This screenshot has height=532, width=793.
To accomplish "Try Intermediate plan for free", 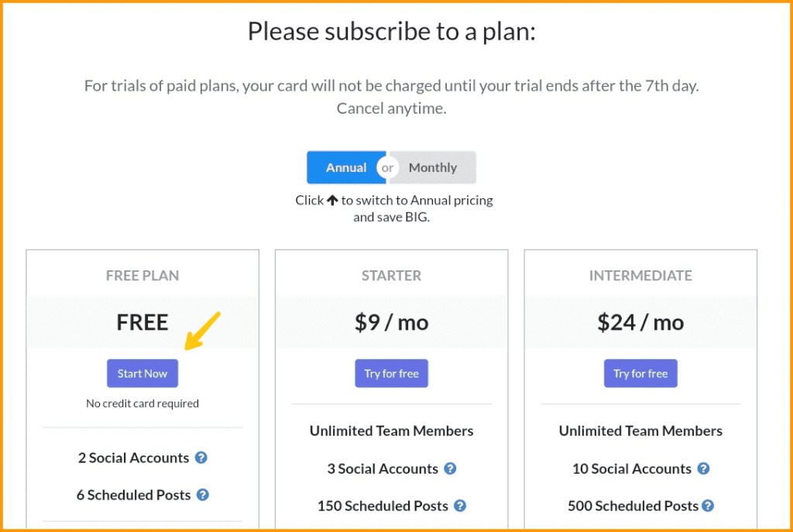I will point(640,373).
